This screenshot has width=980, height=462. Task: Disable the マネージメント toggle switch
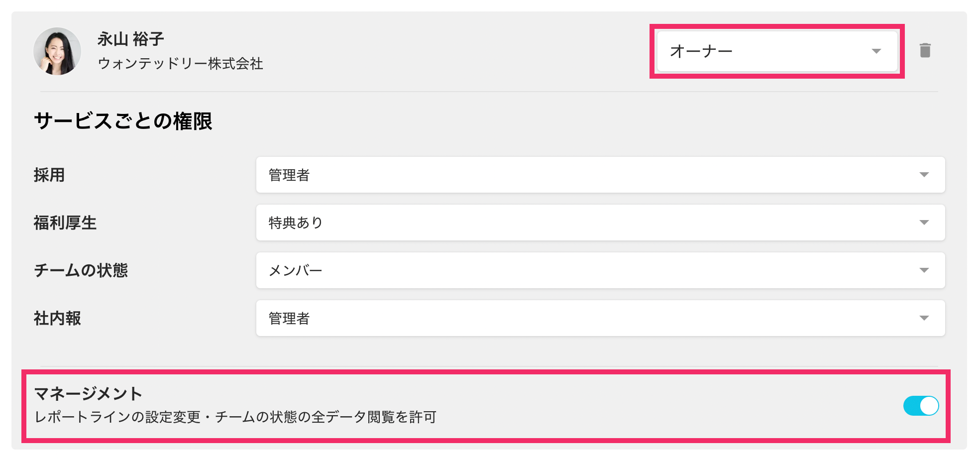tap(921, 406)
